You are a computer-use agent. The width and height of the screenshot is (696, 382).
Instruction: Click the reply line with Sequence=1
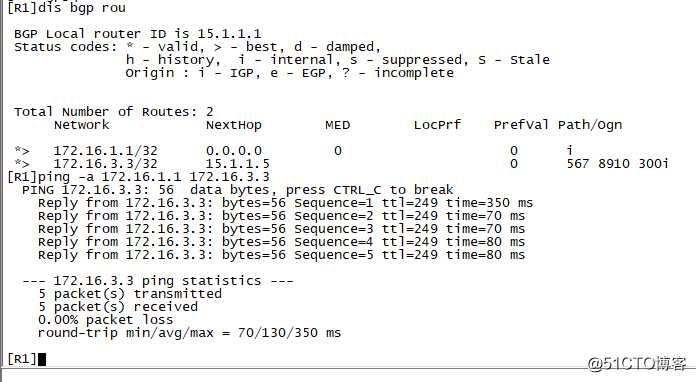(x=285, y=203)
